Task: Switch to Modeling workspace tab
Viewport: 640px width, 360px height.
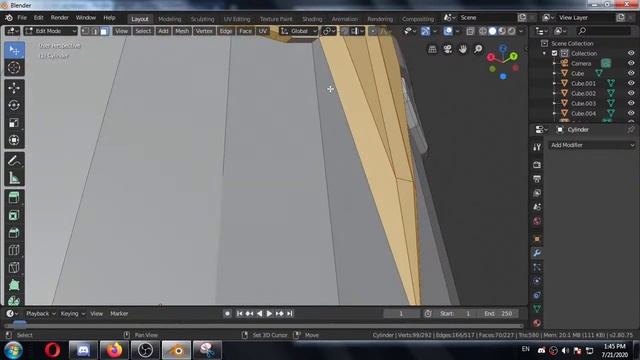Action: 169,19
